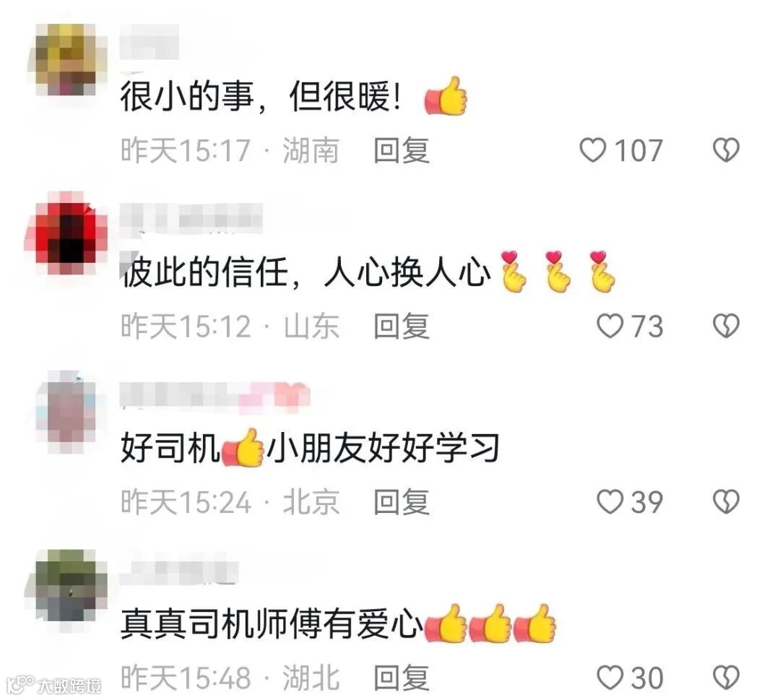The height and width of the screenshot is (700, 780).
Task: Open the pinkish avatar of third commenter
Action: pyautogui.click(x=66, y=412)
